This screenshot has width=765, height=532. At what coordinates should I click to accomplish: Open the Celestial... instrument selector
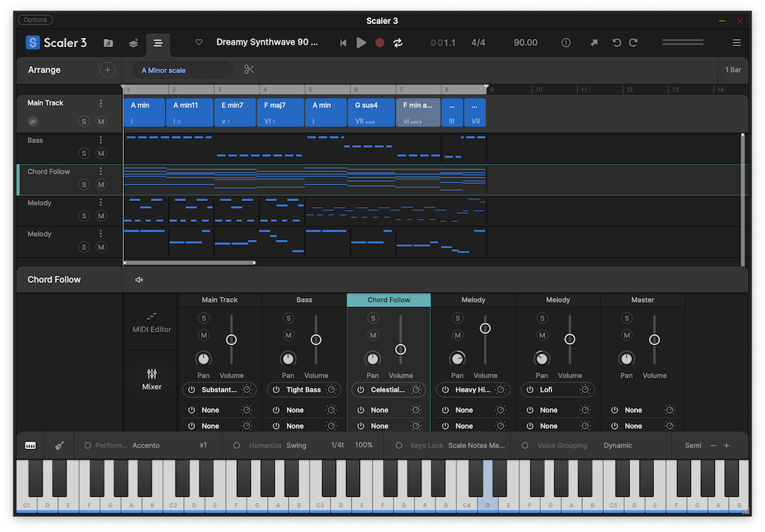point(388,389)
